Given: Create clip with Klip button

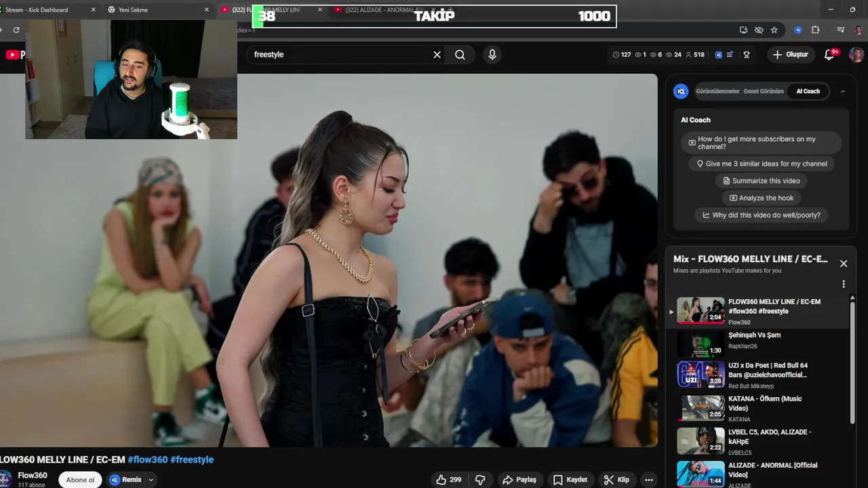Looking at the screenshot, I should [616, 480].
